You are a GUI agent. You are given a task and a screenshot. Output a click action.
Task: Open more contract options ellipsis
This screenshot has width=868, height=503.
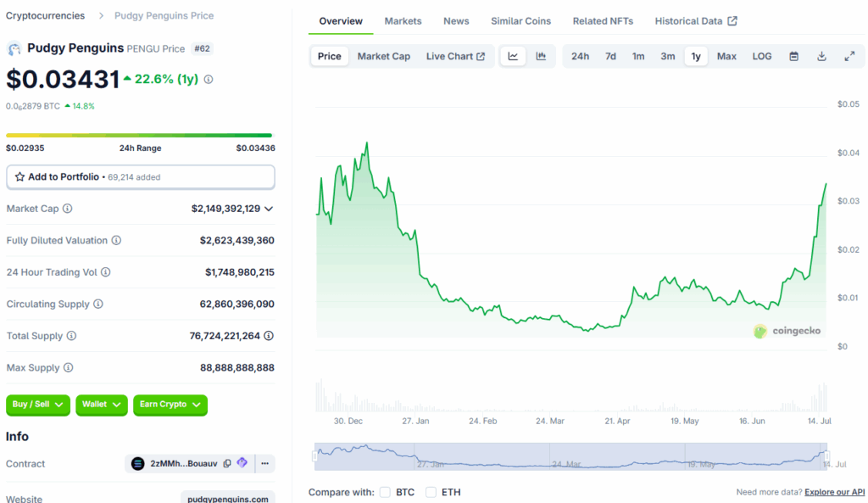(265, 464)
